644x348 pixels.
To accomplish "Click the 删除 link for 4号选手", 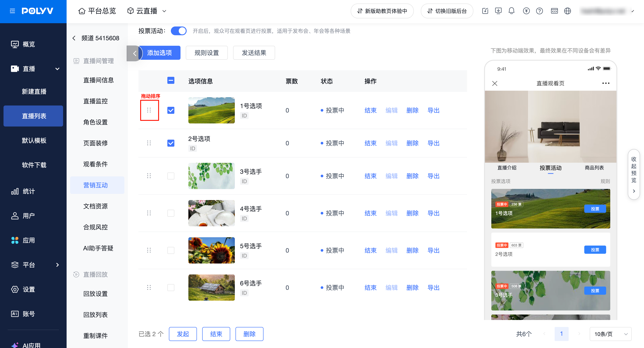I will [412, 213].
